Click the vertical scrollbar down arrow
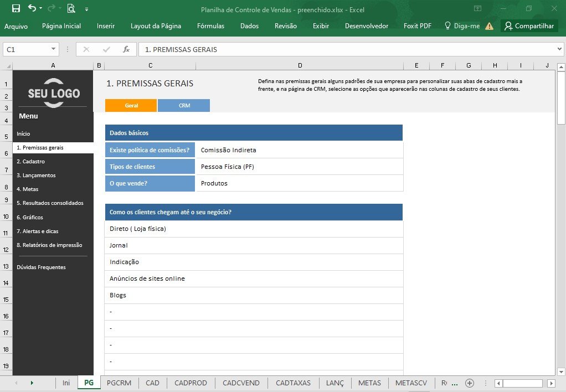The width and height of the screenshot is (566, 392). 561,372
